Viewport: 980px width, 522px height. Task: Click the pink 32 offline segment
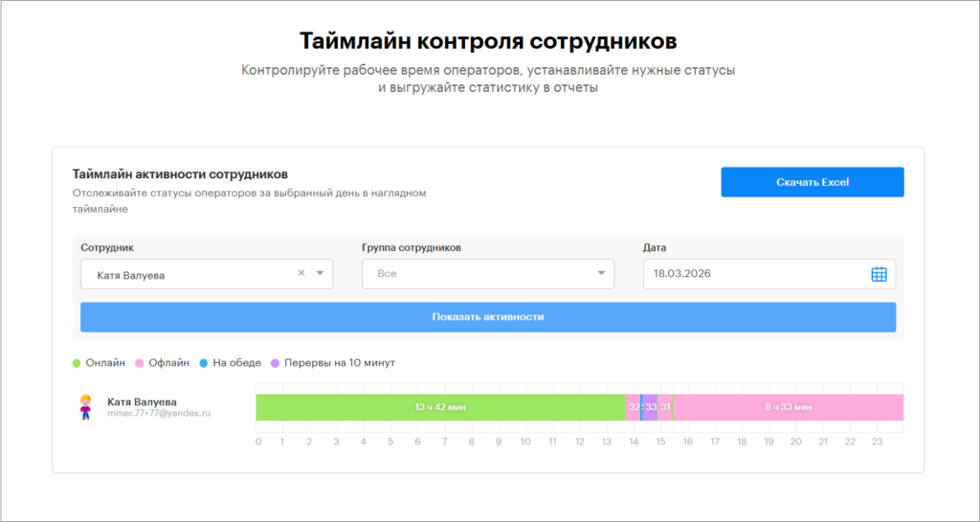click(x=633, y=407)
